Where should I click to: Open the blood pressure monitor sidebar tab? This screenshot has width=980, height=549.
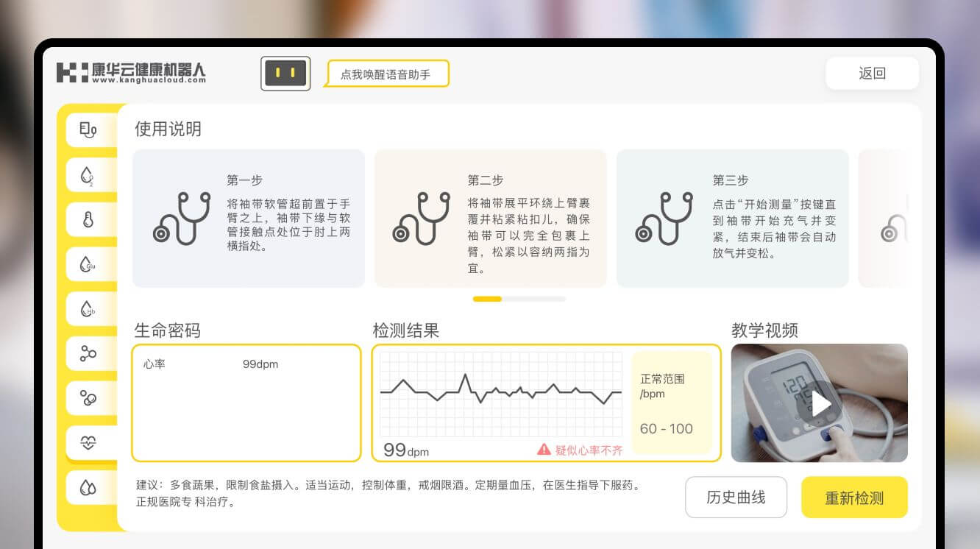(88, 131)
